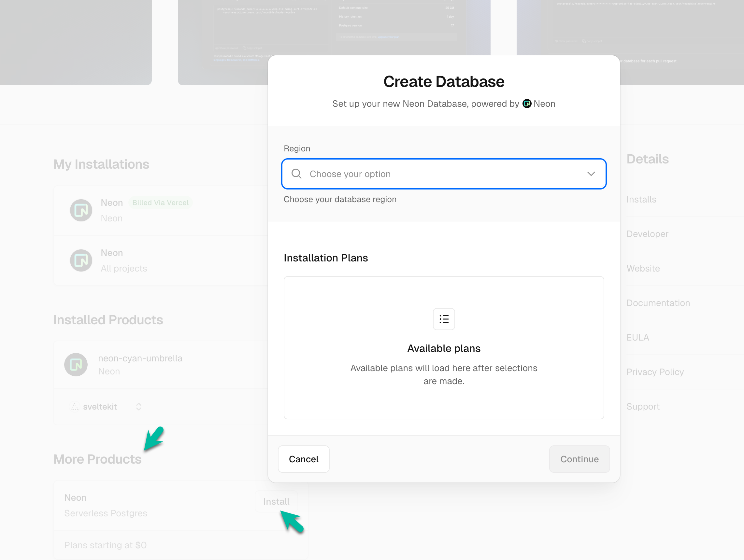Open the Privacy Policy link

(655, 372)
